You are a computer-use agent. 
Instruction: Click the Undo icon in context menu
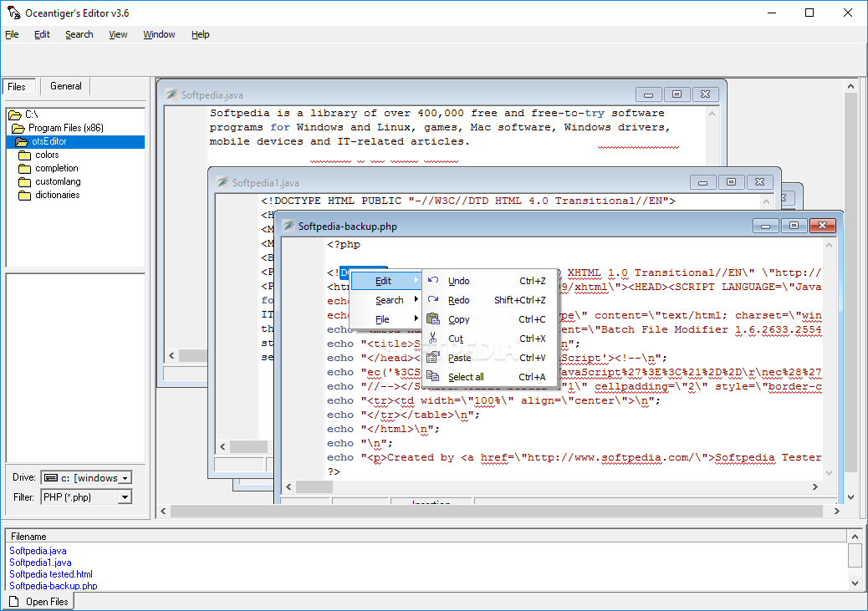click(x=433, y=281)
